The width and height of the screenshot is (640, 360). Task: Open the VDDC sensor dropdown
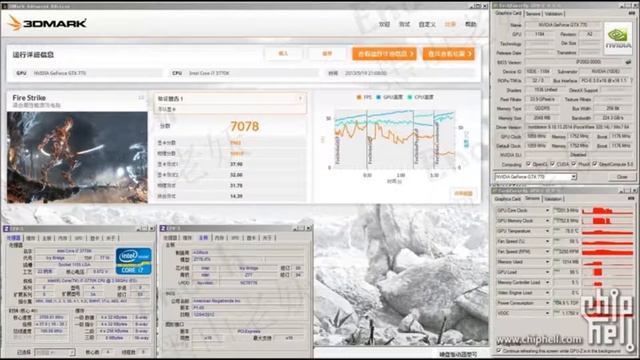tap(547, 313)
